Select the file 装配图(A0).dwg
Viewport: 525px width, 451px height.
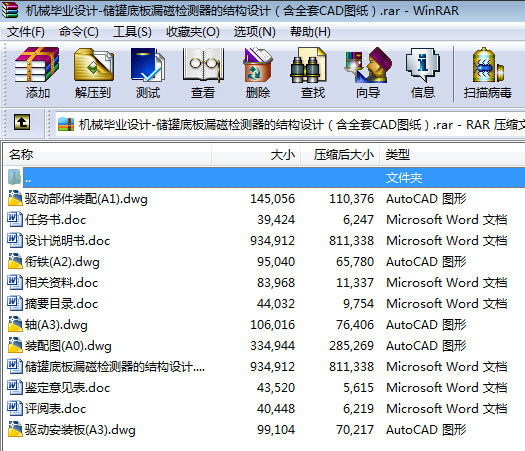coord(68,346)
